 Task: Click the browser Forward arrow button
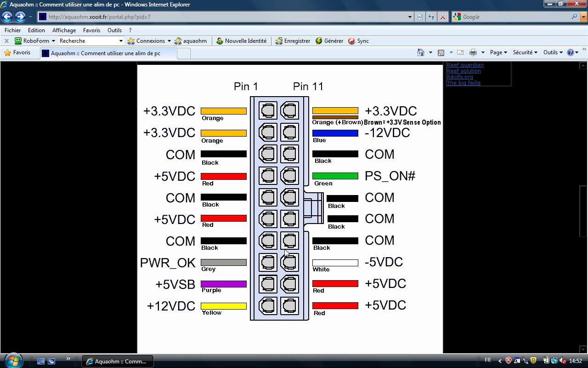(x=20, y=17)
